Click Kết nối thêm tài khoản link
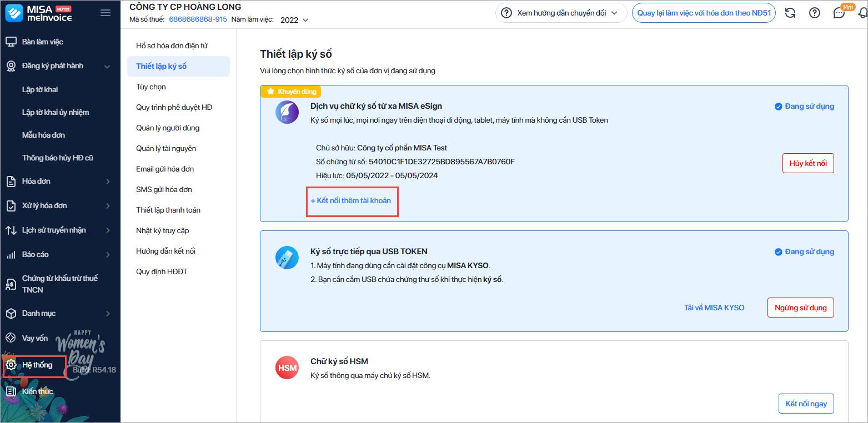The width and height of the screenshot is (868, 423). click(x=351, y=201)
